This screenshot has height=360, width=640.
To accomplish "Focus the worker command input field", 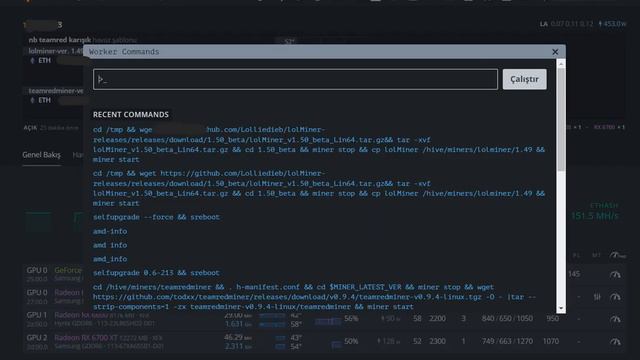I will pyautogui.click(x=295, y=79).
